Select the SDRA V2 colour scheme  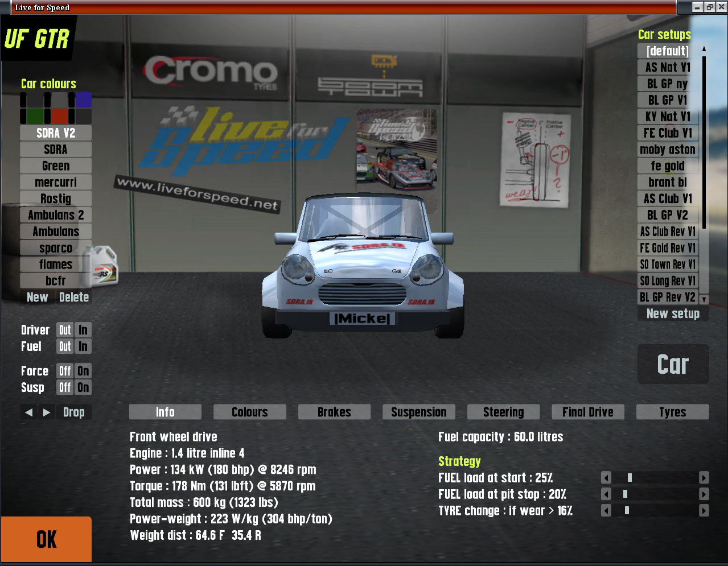[x=56, y=133]
